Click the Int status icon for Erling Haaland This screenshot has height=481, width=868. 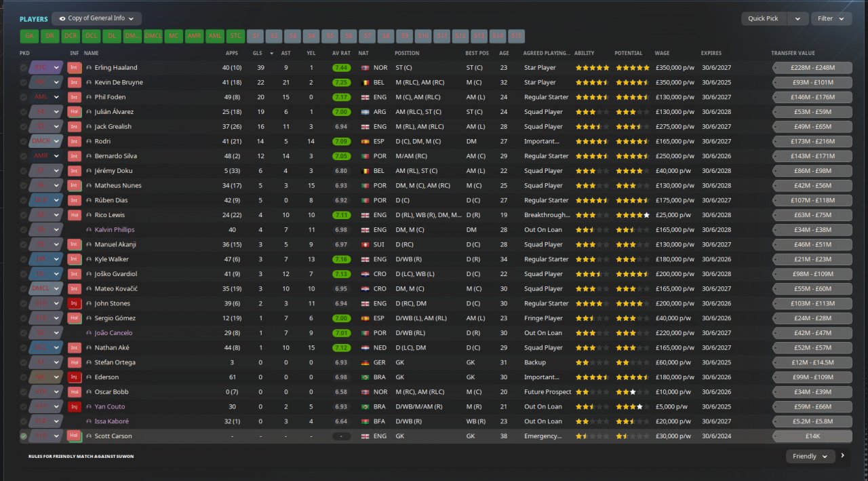coord(75,68)
